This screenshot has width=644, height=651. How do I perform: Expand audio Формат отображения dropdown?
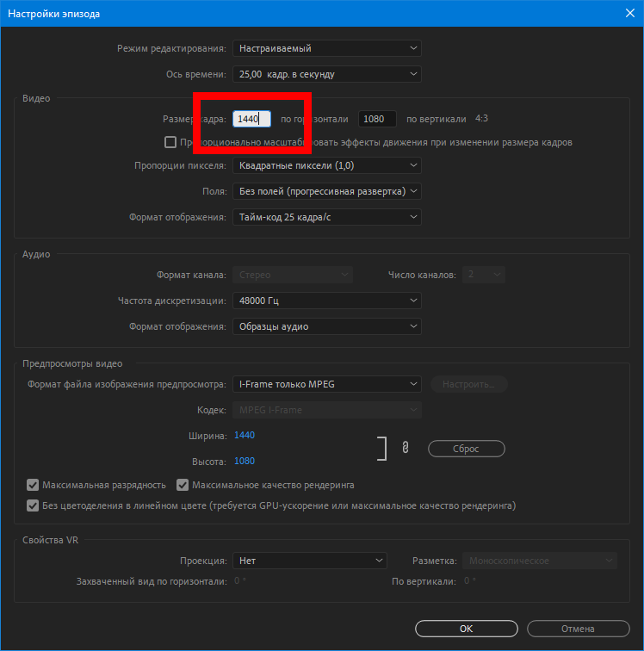(x=326, y=326)
